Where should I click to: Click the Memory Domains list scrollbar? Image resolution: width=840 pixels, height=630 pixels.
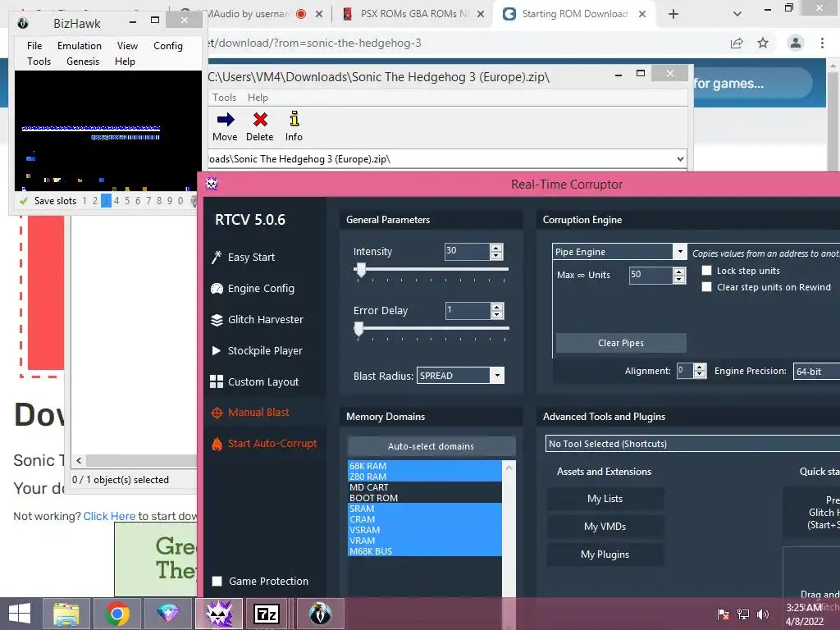(509, 527)
